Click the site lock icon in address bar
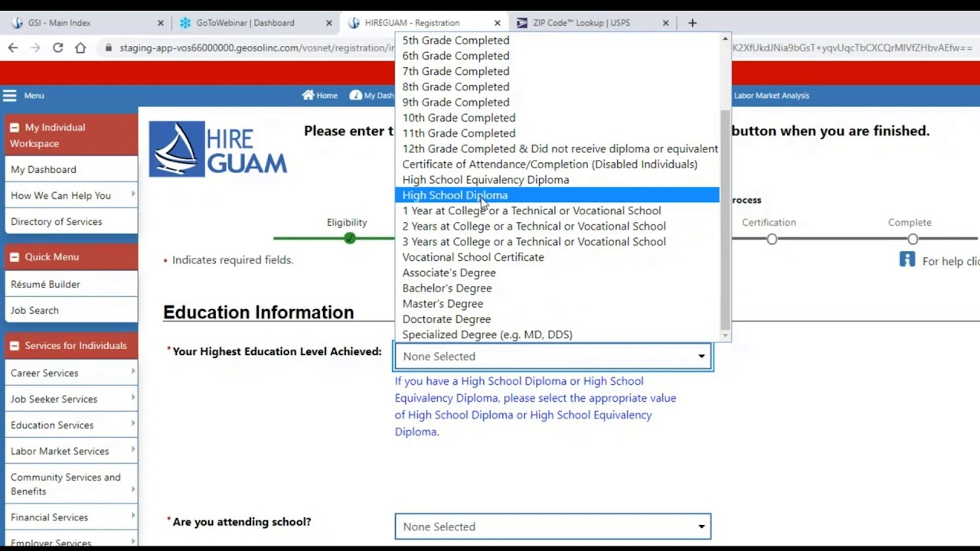The height and width of the screenshot is (551, 980). pyautogui.click(x=108, y=47)
